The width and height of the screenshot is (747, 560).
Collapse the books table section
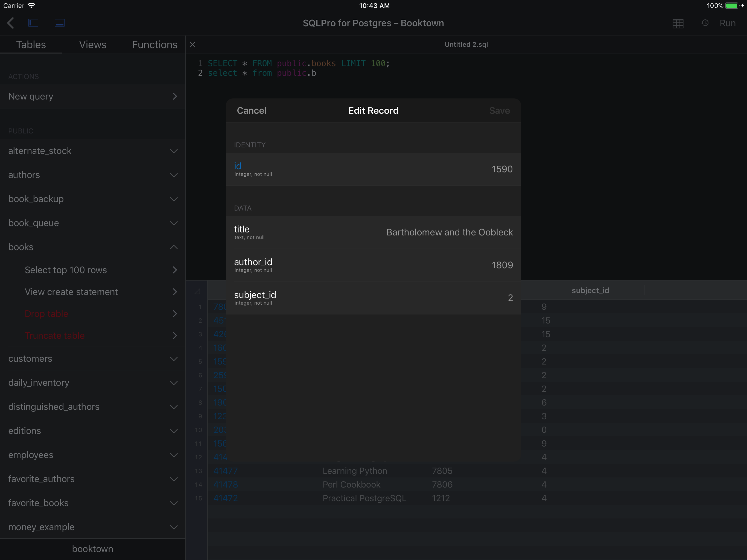tap(174, 247)
